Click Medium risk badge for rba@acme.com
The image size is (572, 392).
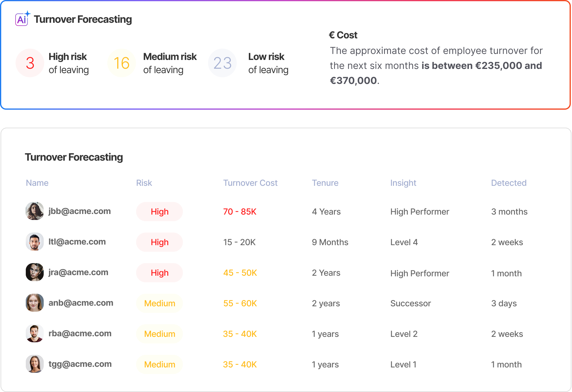pos(159,334)
